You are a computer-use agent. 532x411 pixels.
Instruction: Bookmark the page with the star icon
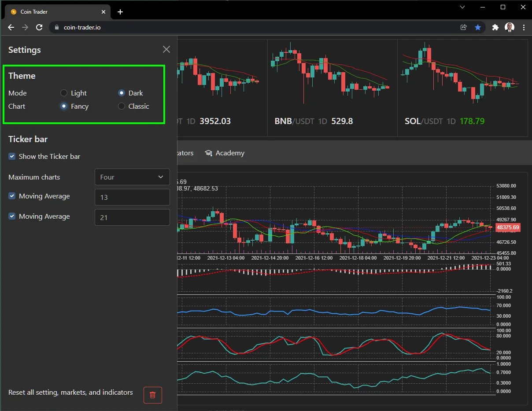click(x=478, y=27)
